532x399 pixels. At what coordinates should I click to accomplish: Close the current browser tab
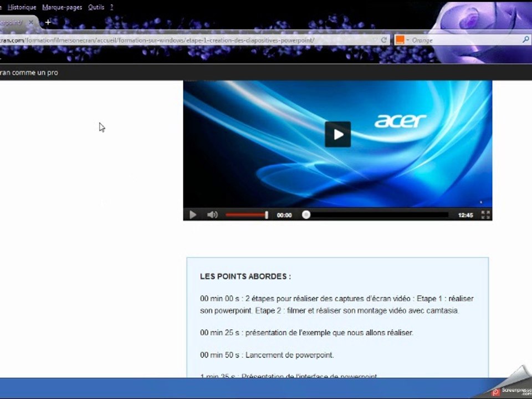[31, 22]
